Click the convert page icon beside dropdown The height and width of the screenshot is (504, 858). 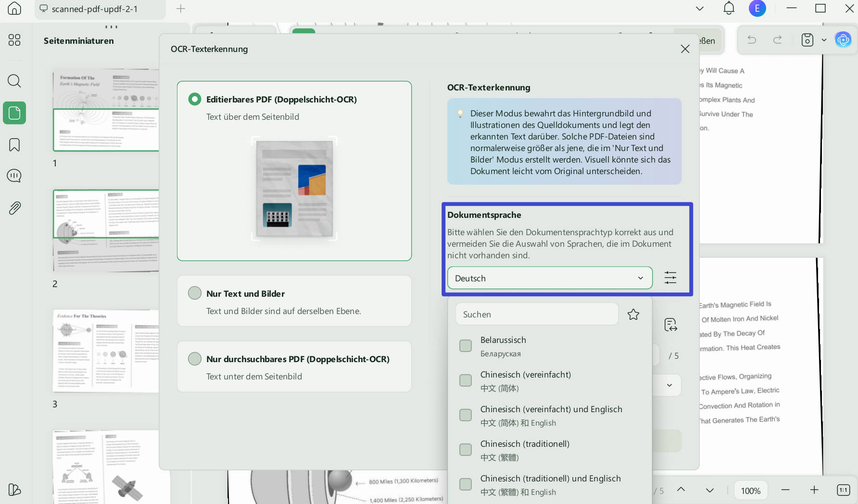point(670,325)
